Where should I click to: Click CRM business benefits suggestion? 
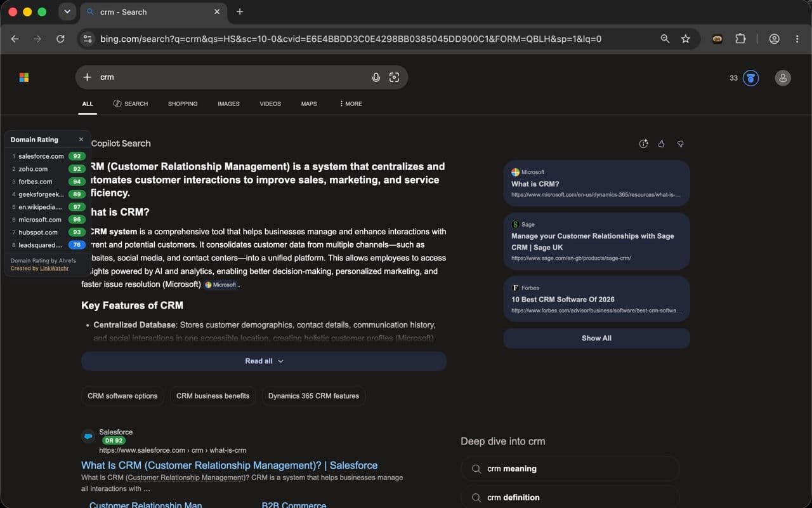click(x=213, y=396)
